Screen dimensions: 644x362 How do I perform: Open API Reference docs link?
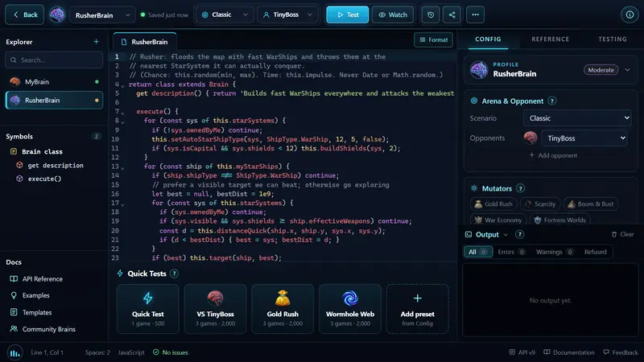click(x=43, y=278)
